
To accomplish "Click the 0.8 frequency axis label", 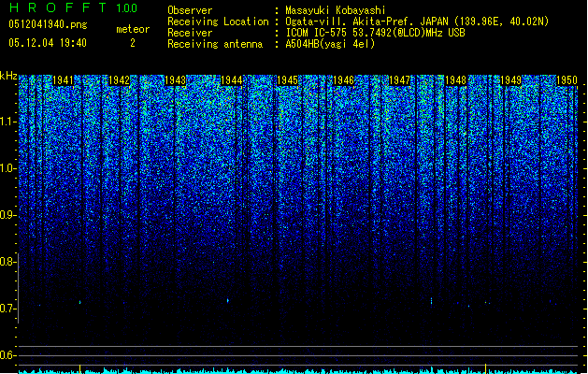I will click(8, 262).
